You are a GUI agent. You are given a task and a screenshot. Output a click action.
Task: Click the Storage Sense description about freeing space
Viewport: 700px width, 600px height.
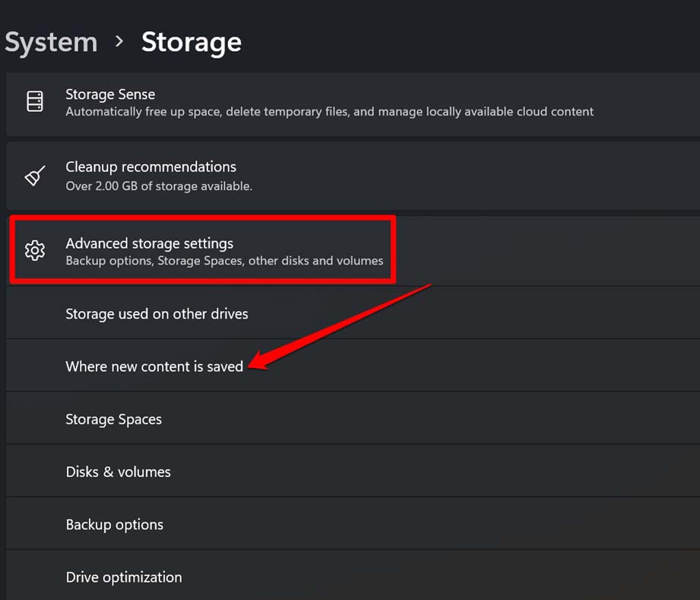tap(329, 112)
